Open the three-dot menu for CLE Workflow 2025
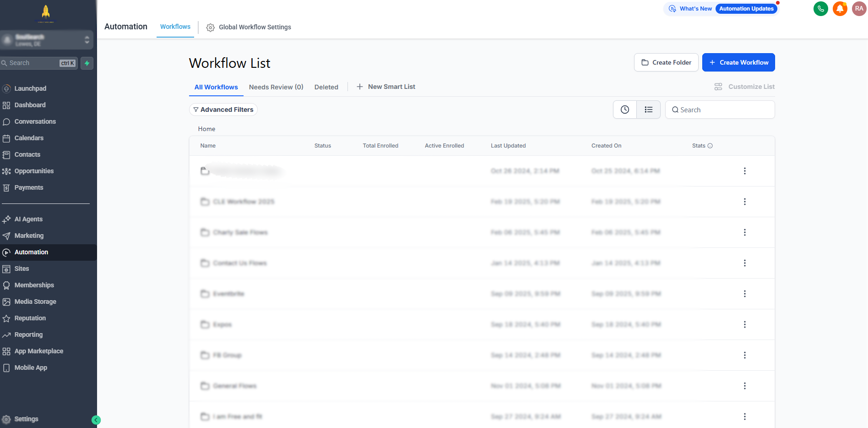This screenshot has height=428, width=868. (x=744, y=202)
